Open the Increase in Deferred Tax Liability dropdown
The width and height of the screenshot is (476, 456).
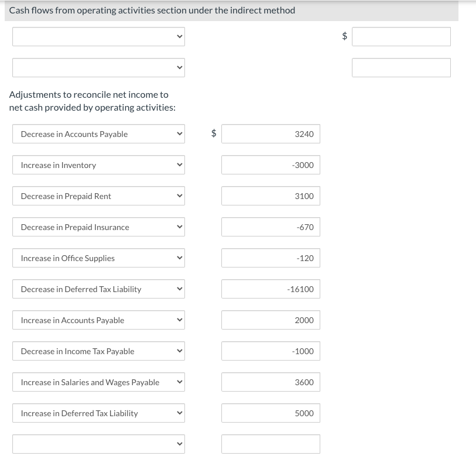pos(98,413)
